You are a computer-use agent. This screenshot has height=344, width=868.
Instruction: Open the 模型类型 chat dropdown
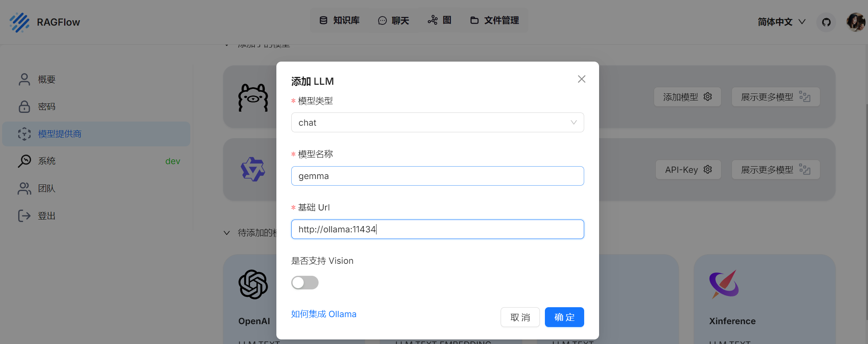(x=437, y=123)
